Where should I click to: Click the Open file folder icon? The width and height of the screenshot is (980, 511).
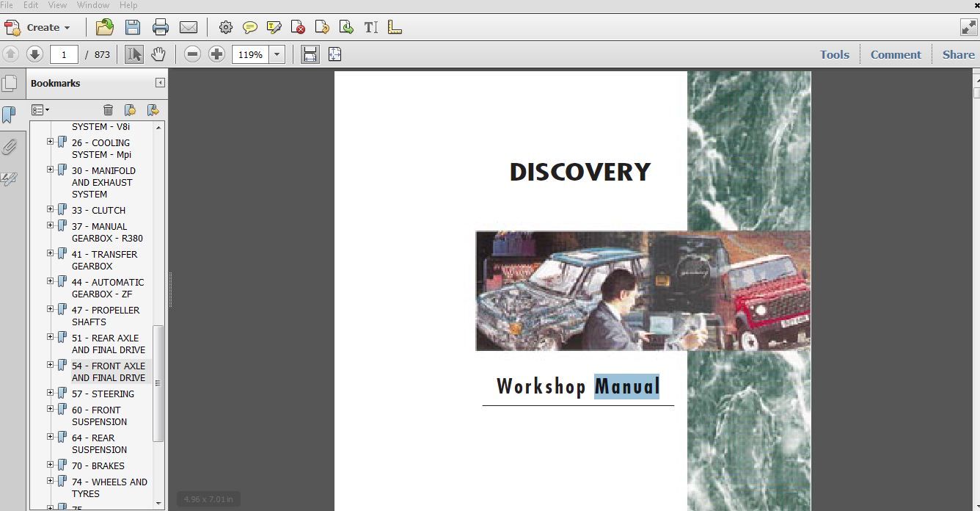(x=105, y=28)
